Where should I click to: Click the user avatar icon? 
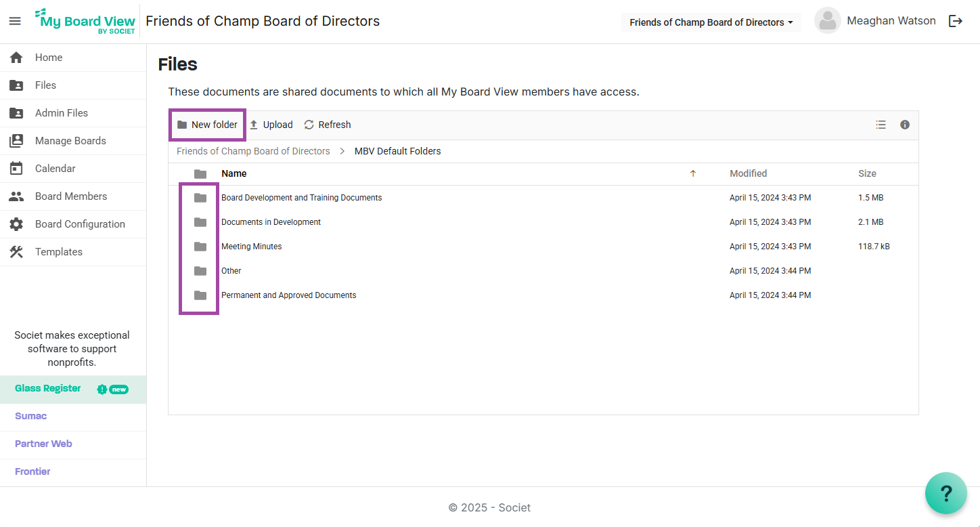pos(827,21)
